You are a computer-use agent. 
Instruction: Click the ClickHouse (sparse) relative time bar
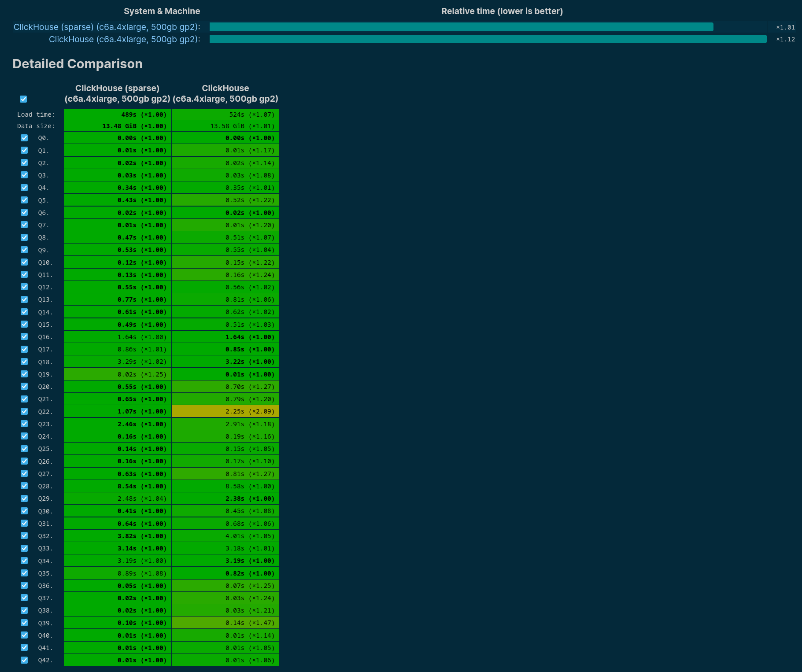point(461,27)
